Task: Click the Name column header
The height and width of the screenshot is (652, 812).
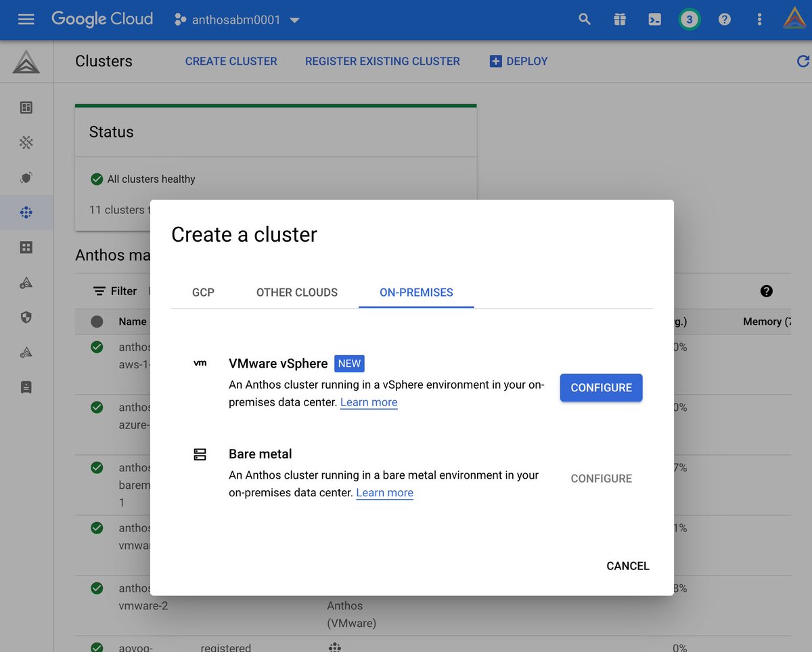Action: point(133,322)
